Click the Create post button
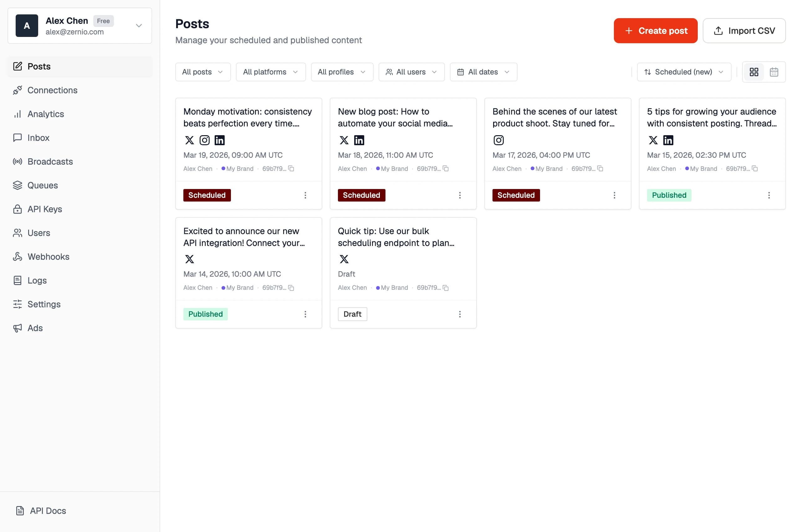 tap(656, 31)
